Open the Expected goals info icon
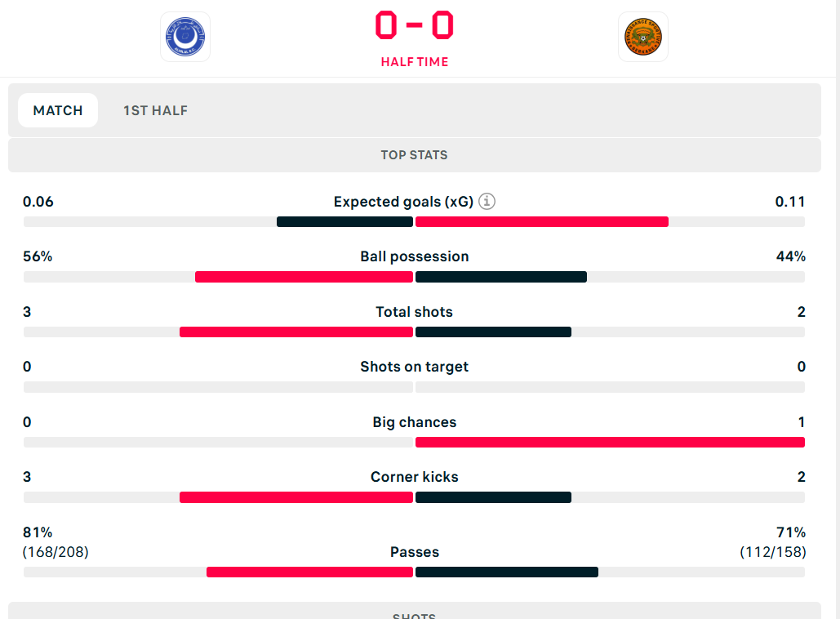840x619 pixels. point(487,201)
